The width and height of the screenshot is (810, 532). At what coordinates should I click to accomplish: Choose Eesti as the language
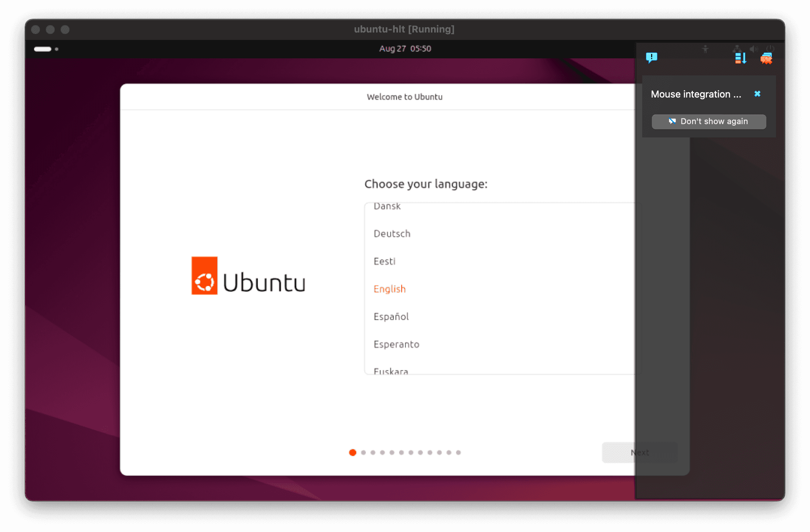[503, 262]
